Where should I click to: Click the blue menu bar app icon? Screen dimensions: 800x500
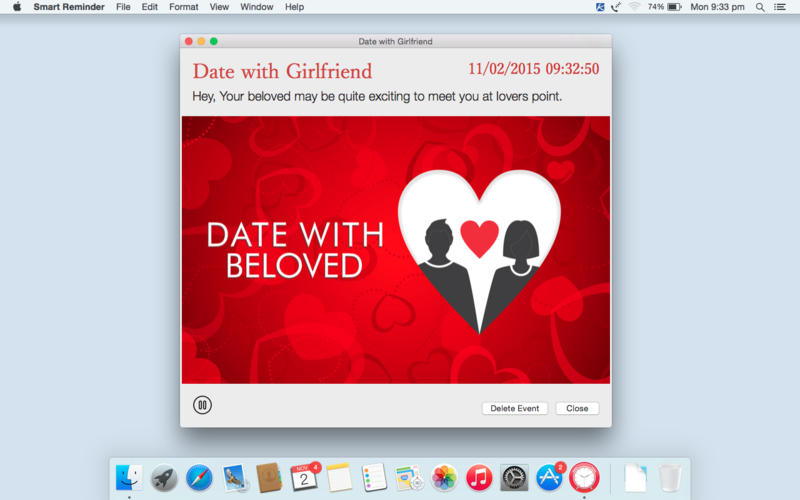600,7
